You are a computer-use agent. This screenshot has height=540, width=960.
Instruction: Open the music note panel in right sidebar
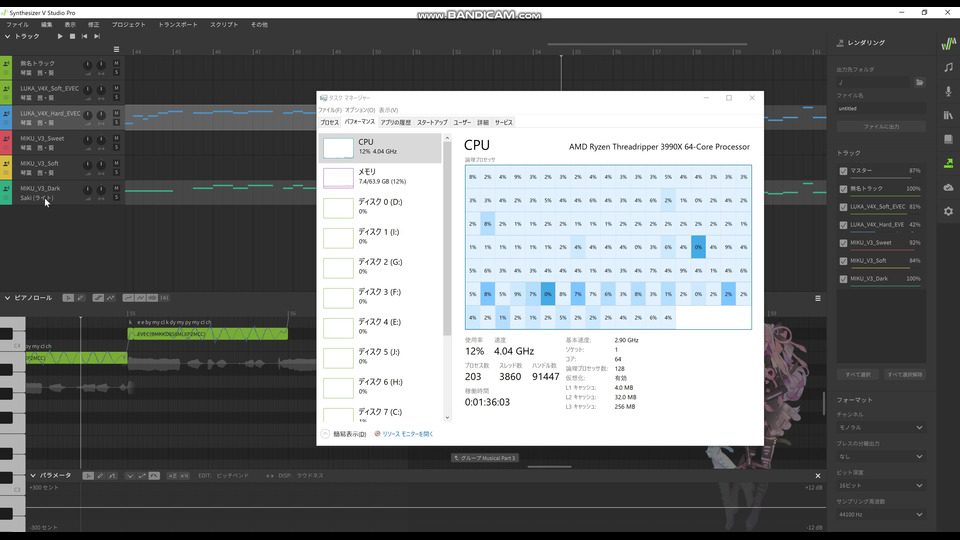tap(948, 67)
